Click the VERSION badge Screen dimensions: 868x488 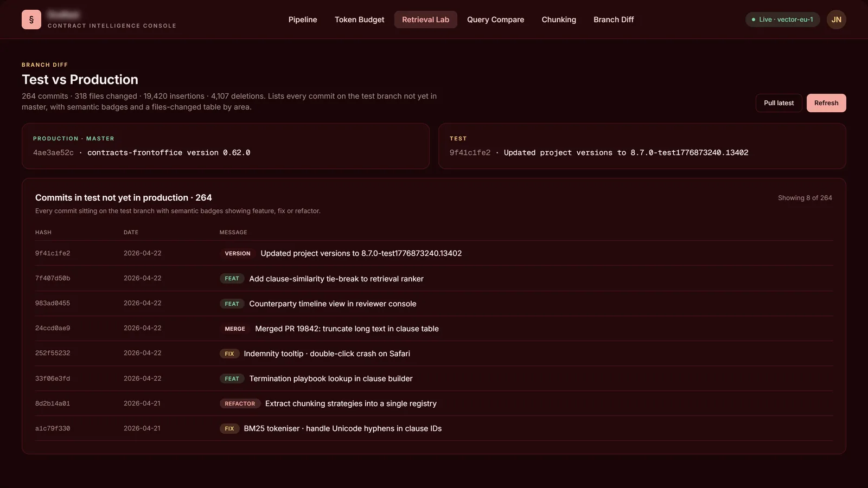(238, 253)
